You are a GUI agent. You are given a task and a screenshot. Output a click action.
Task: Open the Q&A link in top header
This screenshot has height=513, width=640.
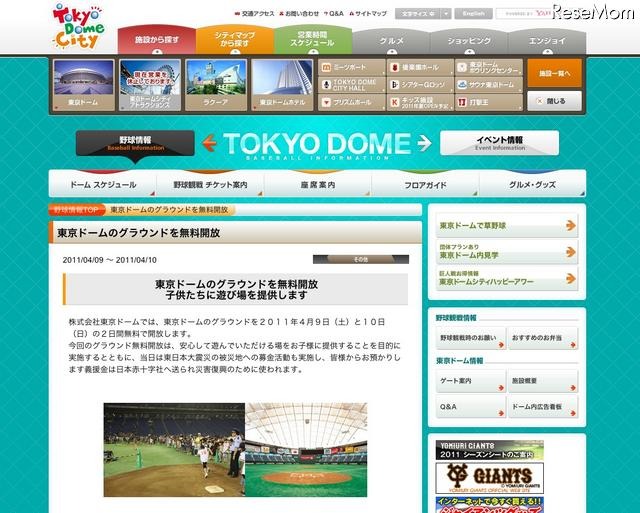click(333, 13)
